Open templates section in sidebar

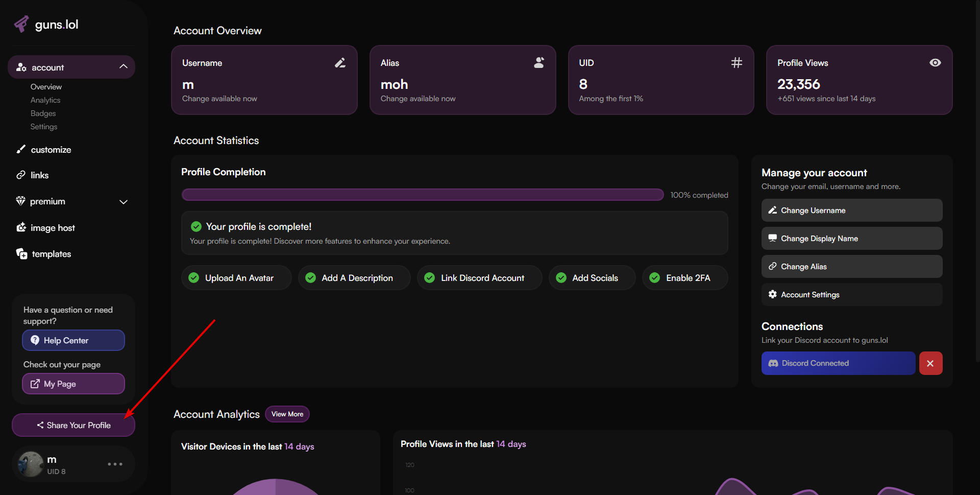click(51, 254)
